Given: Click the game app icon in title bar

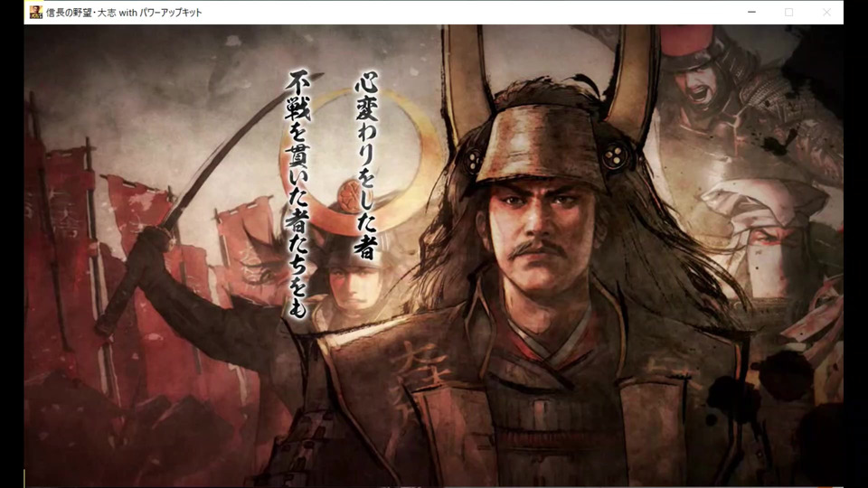Looking at the screenshot, I should 36,12.
